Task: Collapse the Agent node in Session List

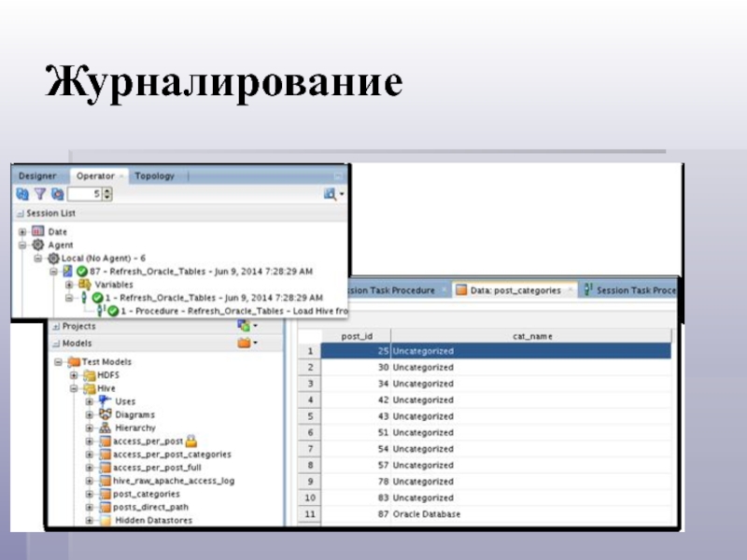Action: click(24, 245)
